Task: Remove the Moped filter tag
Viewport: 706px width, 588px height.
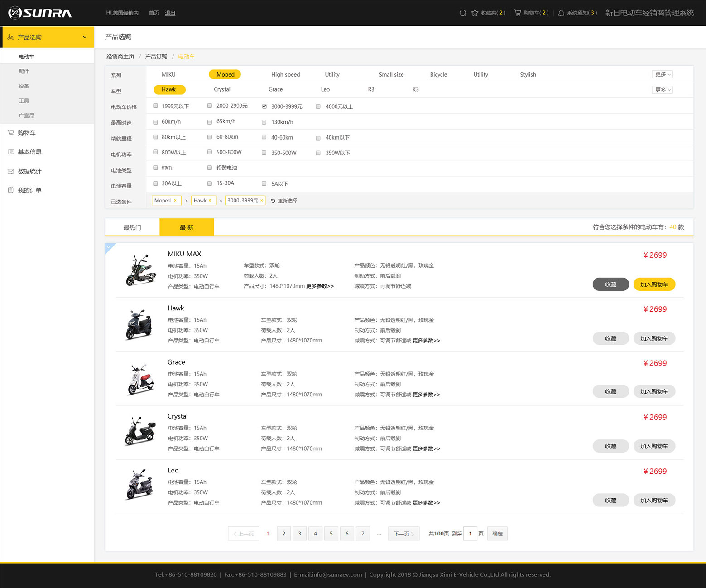Action: pos(175,201)
